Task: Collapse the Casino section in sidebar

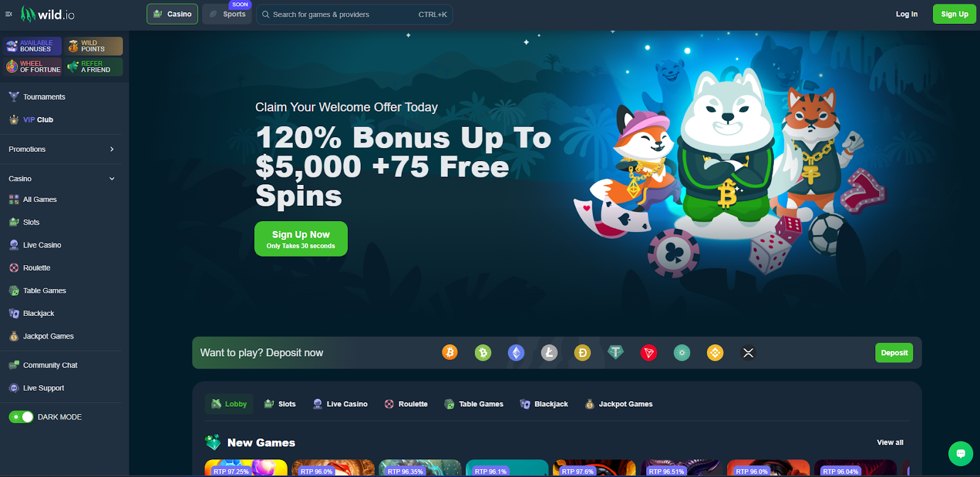Action: (x=111, y=179)
